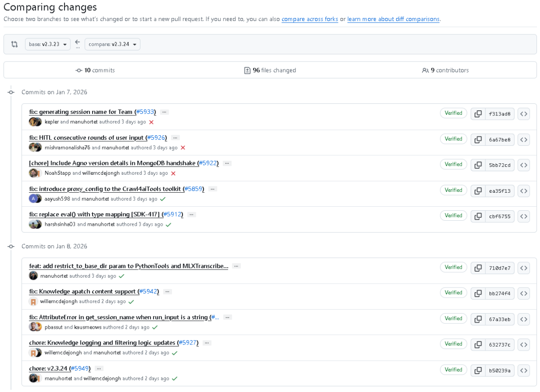Browse repository at commit b50239a
Viewport: 540px width, 392px height.
coord(523,370)
